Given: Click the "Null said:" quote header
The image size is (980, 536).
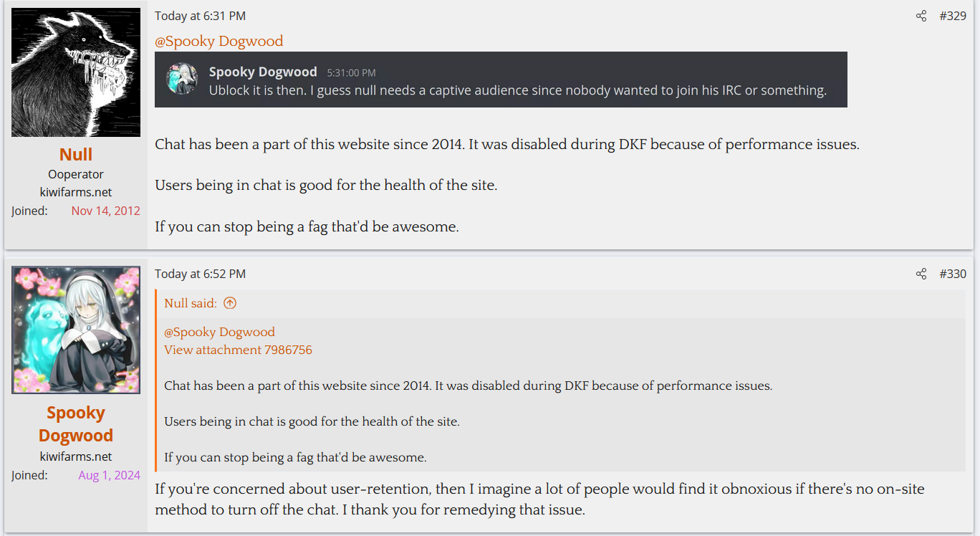Looking at the screenshot, I should pos(191,303).
